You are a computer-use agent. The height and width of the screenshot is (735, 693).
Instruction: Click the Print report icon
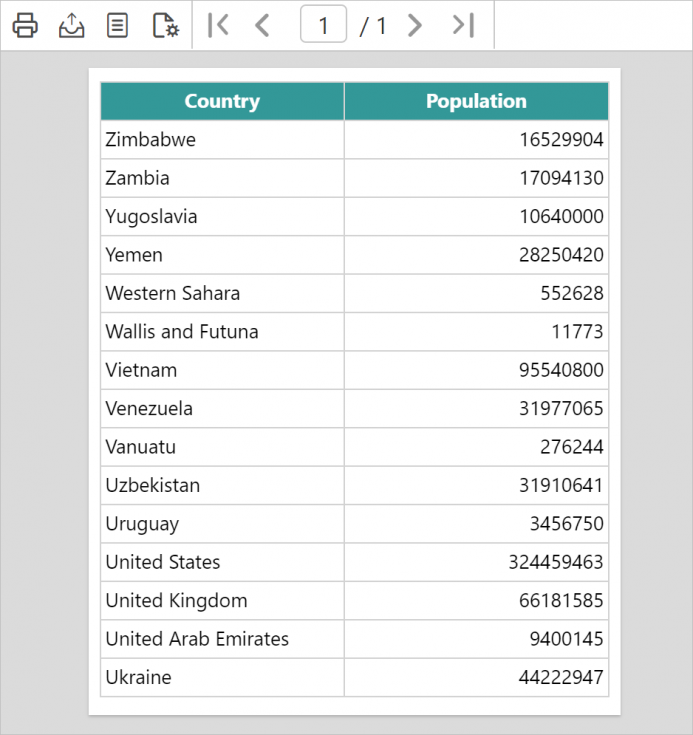[25, 25]
